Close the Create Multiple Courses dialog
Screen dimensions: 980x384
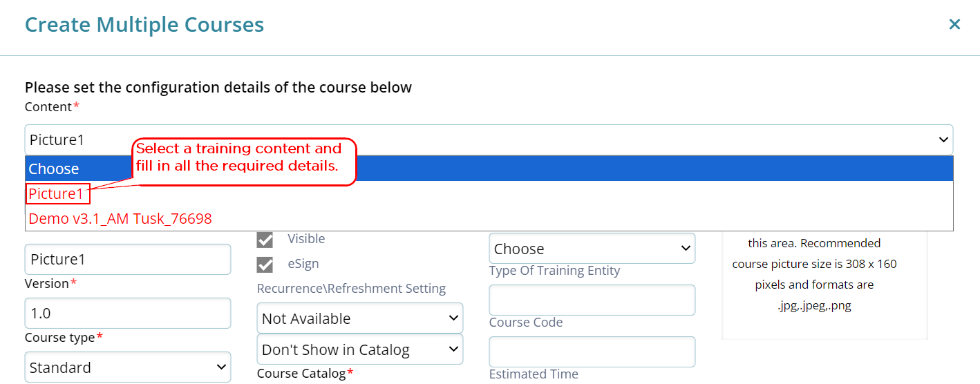pyautogui.click(x=954, y=25)
